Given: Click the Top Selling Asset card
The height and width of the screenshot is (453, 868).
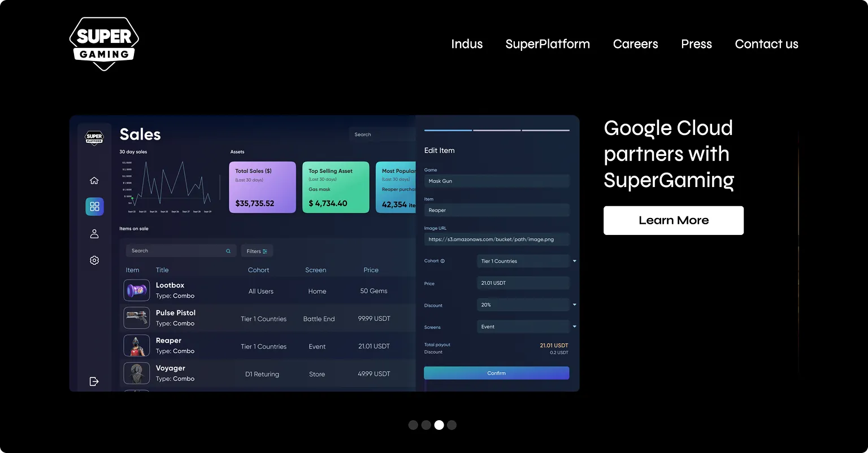Looking at the screenshot, I should tap(336, 188).
